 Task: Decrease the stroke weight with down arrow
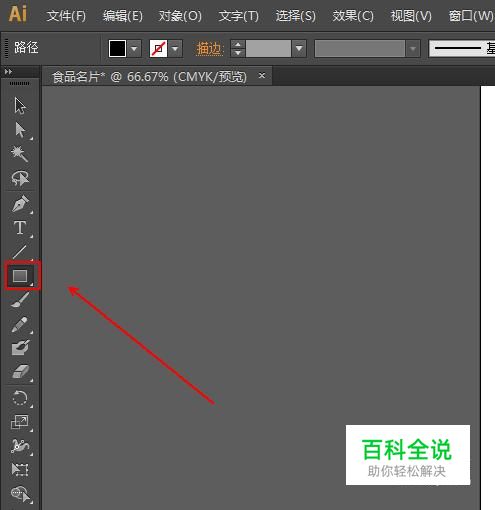click(x=238, y=53)
